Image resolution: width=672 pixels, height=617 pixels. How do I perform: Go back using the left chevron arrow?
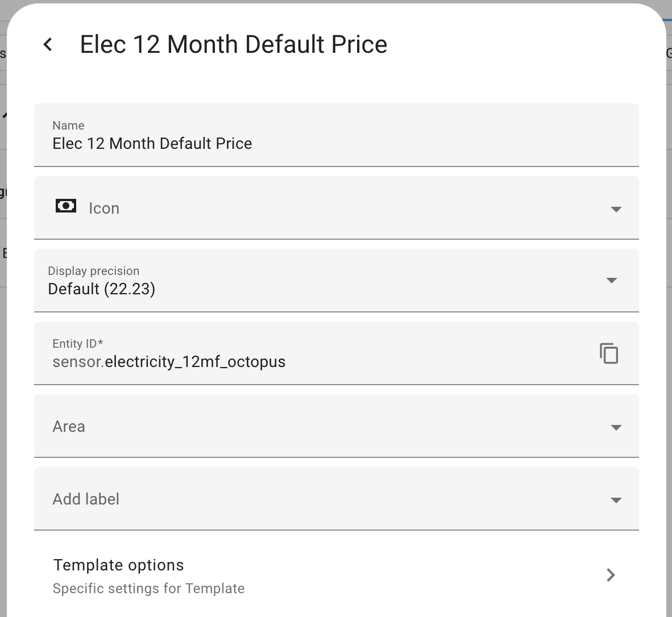click(48, 44)
